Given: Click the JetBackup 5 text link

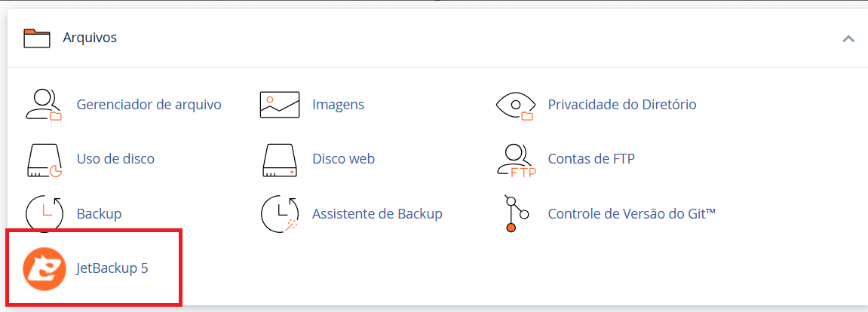Looking at the screenshot, I should [112, 268].
